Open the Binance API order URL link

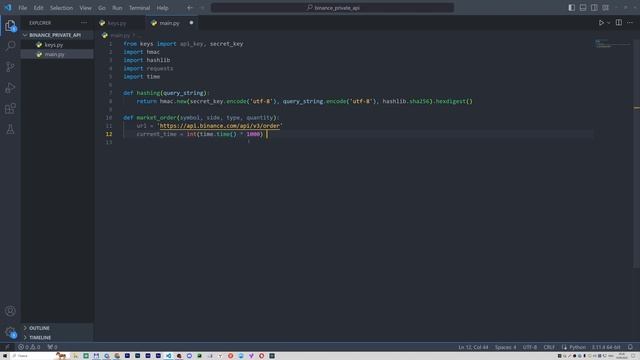click(220, 126)
